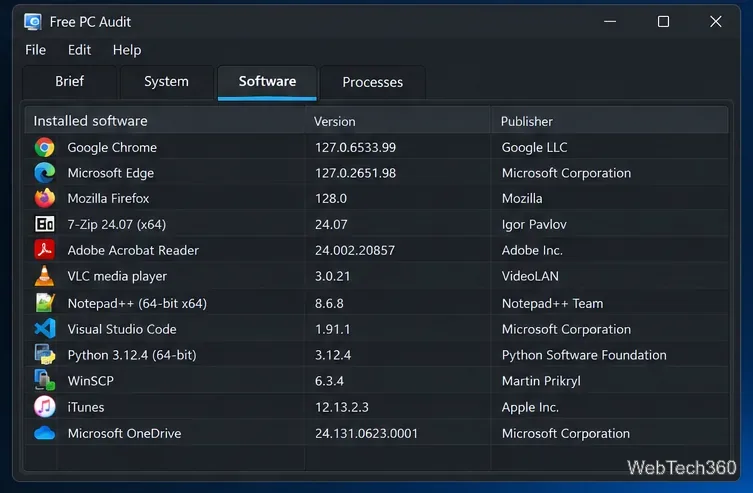Select Notepad++ (64-bit x64) entry
Viewport: 753px width, 493px height.
click(x=137, y=303)
